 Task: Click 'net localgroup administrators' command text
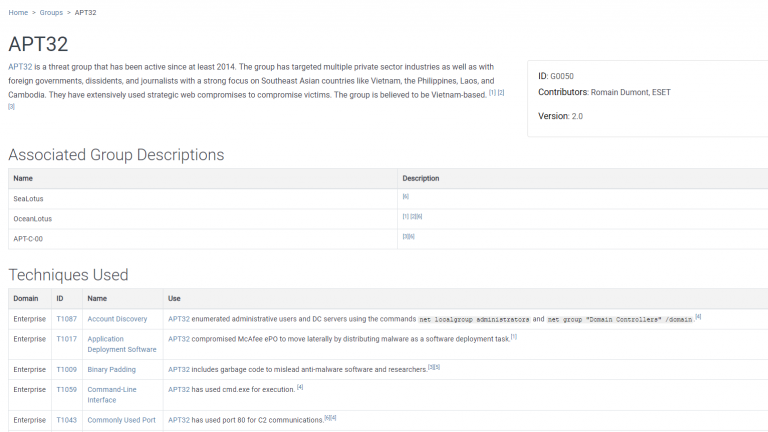coord(474,319)
